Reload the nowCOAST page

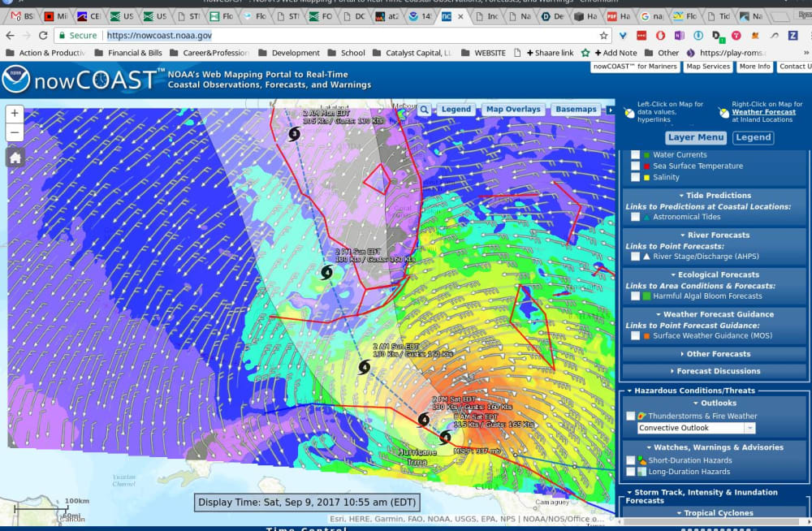pyautogui.click(x=43, y=35)
